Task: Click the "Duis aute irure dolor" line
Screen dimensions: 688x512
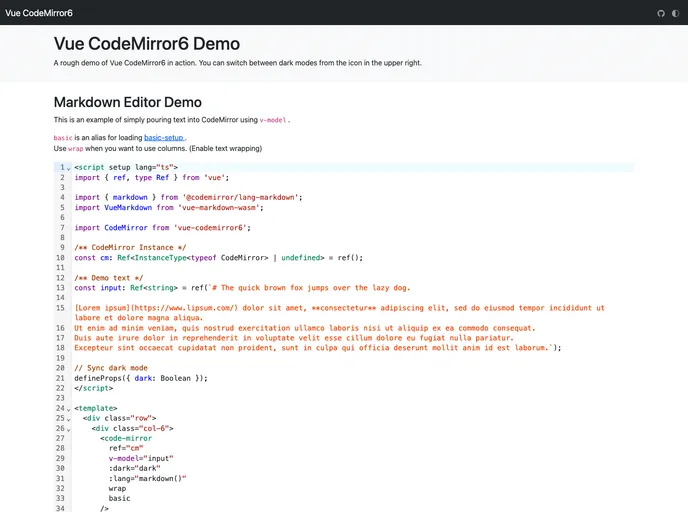Action: 294,338
